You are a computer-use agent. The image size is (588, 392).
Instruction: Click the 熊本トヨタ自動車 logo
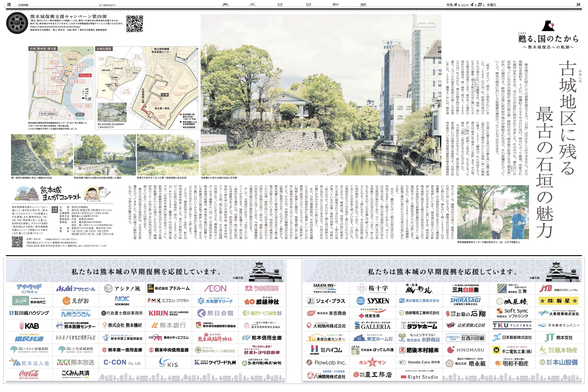[x=262, y=350]
